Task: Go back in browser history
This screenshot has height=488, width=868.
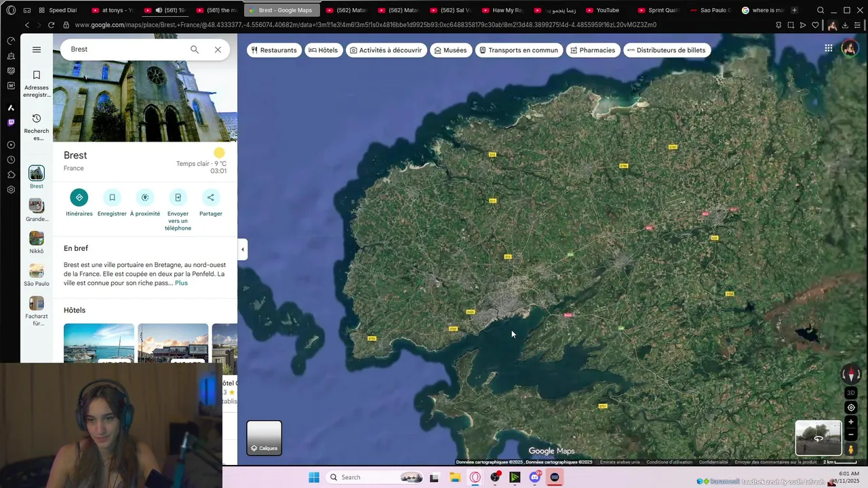Action: (27, 25)
